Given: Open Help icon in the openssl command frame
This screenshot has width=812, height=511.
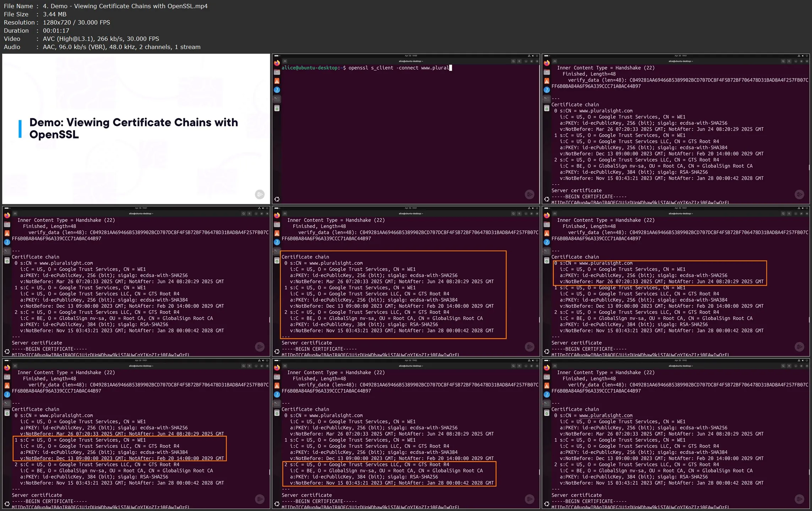Looking at the screenshot, I should point(277,90).
